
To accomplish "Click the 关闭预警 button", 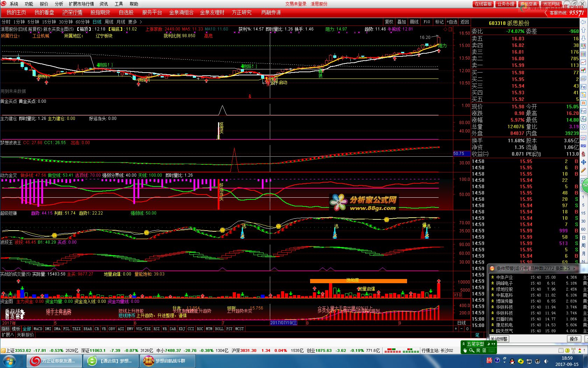I will tap(499, 339).
